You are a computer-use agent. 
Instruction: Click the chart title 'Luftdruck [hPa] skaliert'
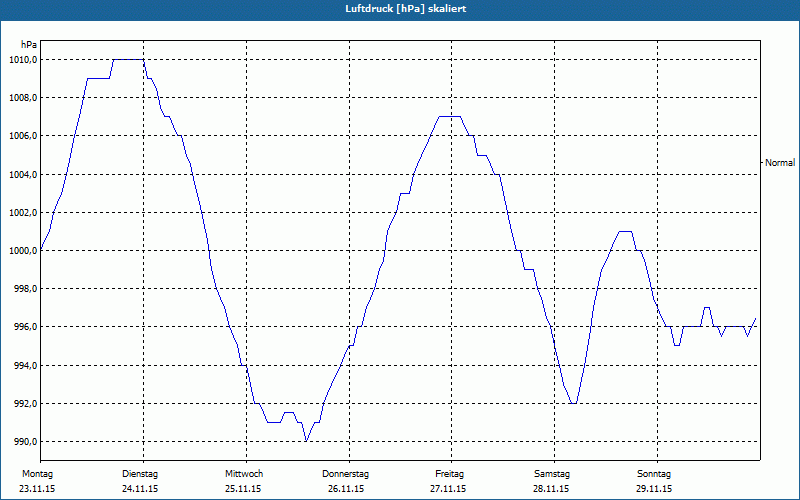[x=406, y=9]
